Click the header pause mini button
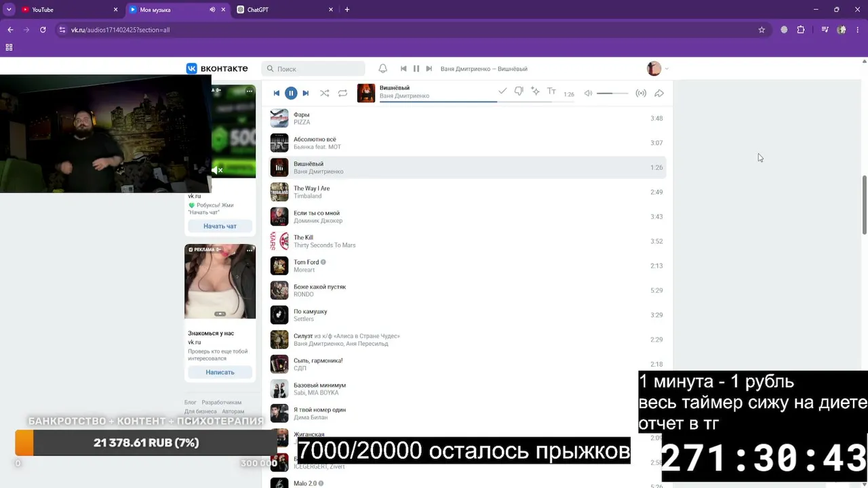 pyautogui.click(x=416, y=68)
